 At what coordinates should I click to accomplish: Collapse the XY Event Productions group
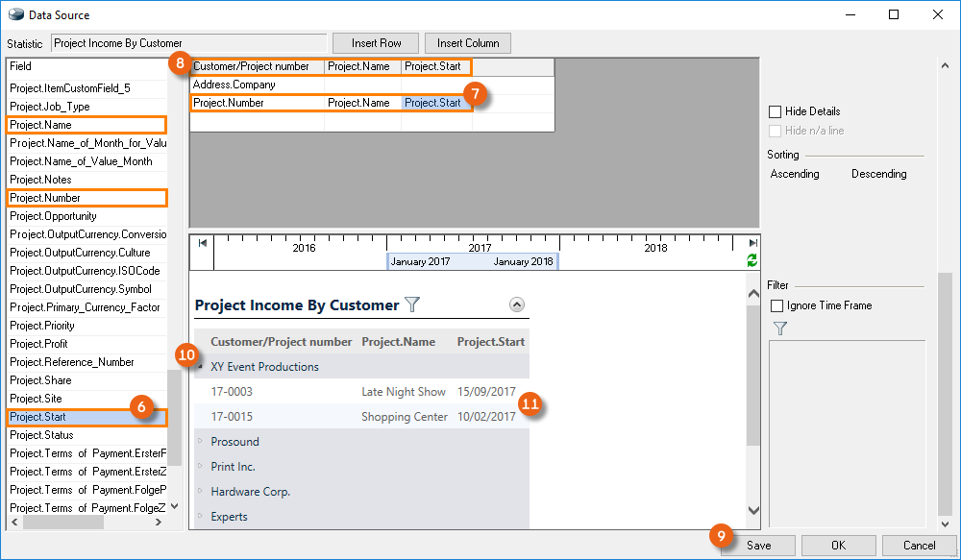[x=201, y=367]
